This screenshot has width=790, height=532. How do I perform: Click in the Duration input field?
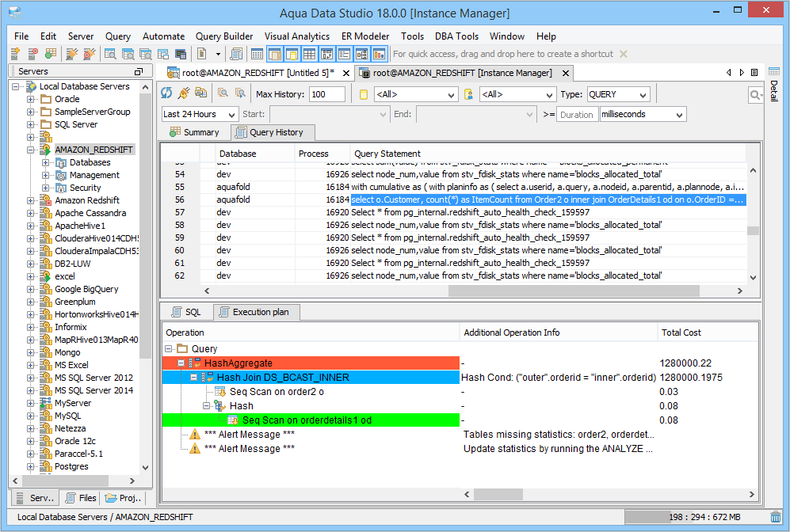pyautogui.click(x=577, y=115)
